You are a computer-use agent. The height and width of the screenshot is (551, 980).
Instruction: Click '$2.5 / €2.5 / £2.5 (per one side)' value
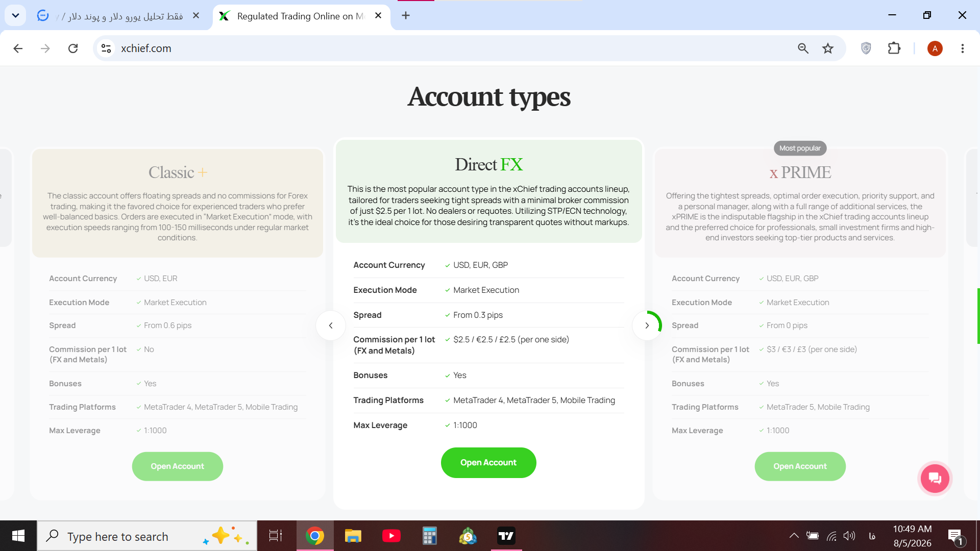(x=511, y=340)
